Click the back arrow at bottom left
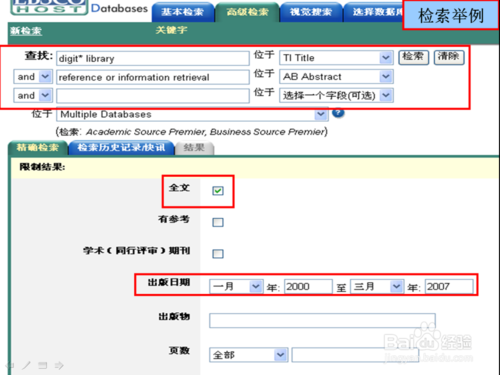This screenshot has width=500, height=375. pos(10,365)
